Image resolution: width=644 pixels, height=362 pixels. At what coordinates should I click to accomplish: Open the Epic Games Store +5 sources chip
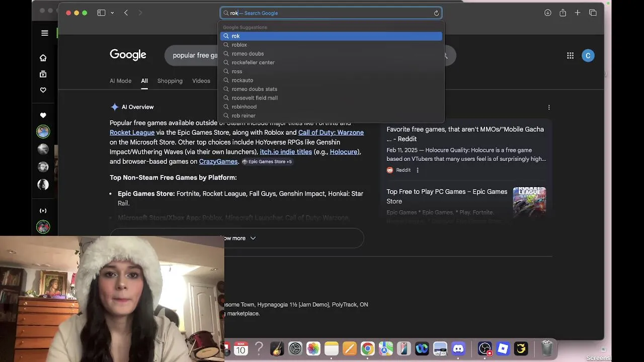(x=267, y=162)
